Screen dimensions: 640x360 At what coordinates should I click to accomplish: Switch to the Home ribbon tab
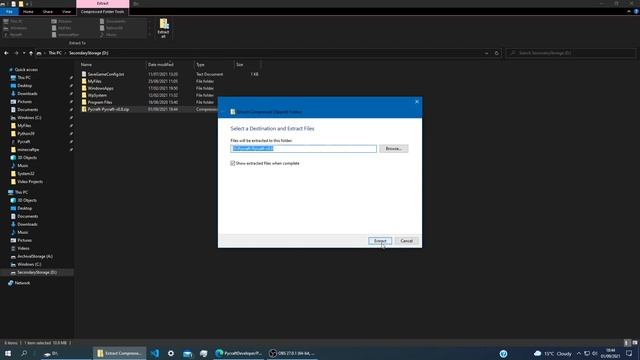click(28, 12)
